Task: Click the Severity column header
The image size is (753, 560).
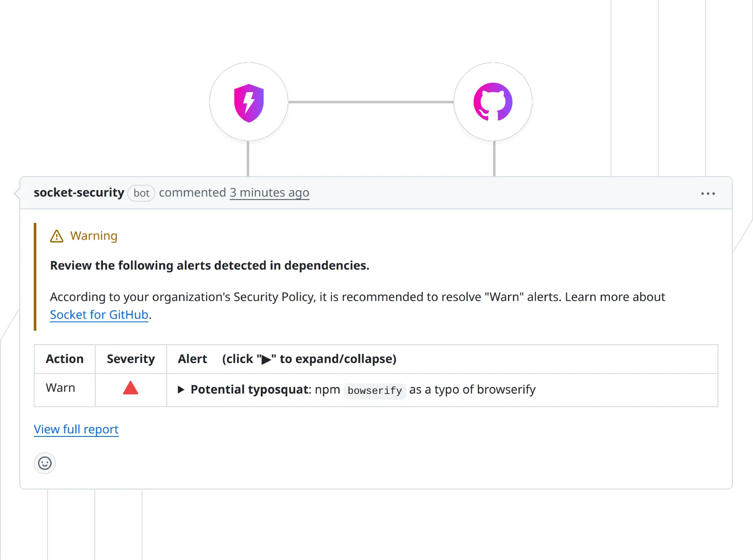Action: [131, 359]
